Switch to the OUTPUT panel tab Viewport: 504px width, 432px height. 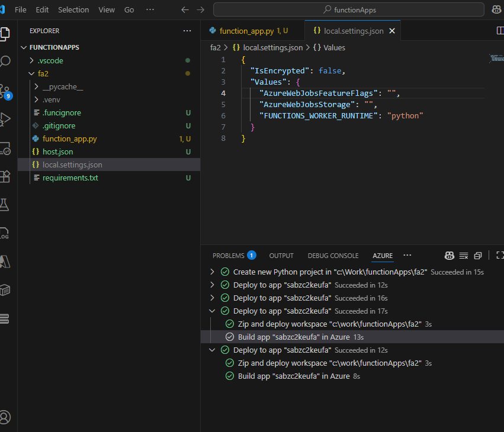point(281,256)
